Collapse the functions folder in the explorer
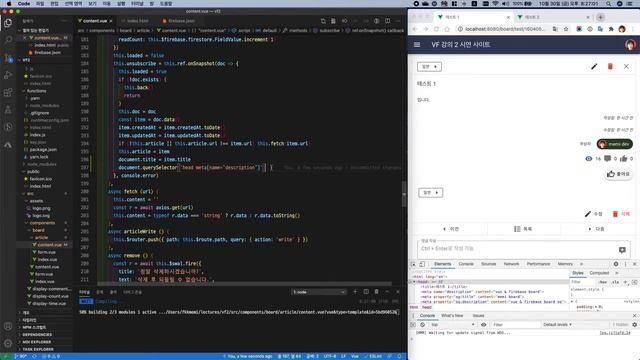This screenshot has width=640, height=360. click(36, 91)
